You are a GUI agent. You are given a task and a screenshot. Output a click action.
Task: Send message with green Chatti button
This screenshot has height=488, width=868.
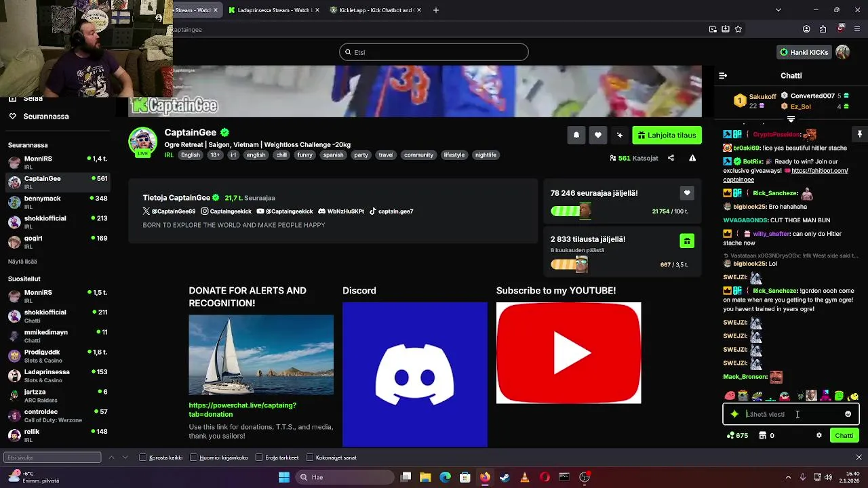(x=844, y=435)
